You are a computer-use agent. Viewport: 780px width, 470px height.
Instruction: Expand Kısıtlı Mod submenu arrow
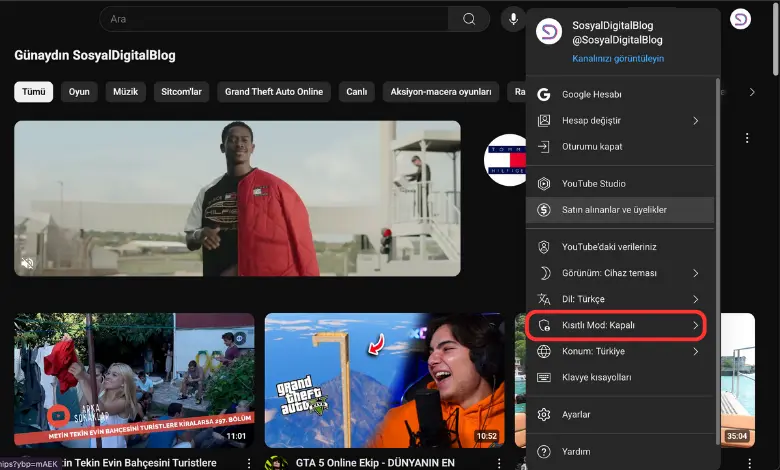coord(695,325)
